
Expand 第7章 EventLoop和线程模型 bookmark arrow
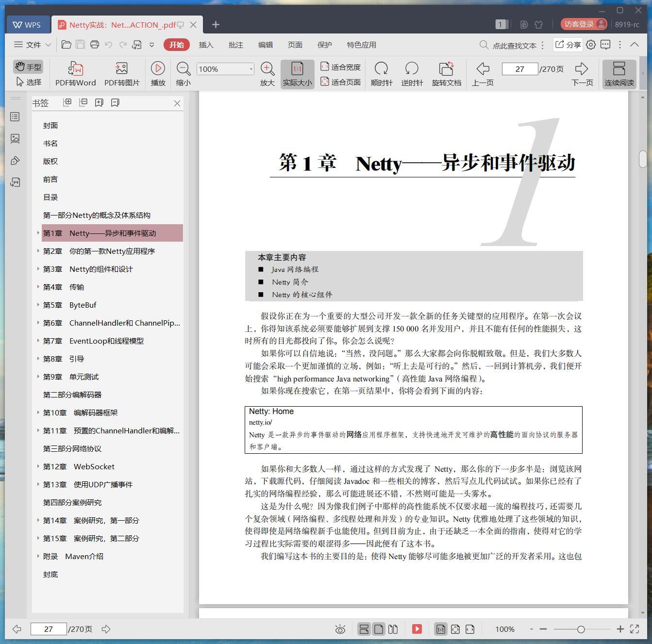pyautogui.click(x=38, y=341)
